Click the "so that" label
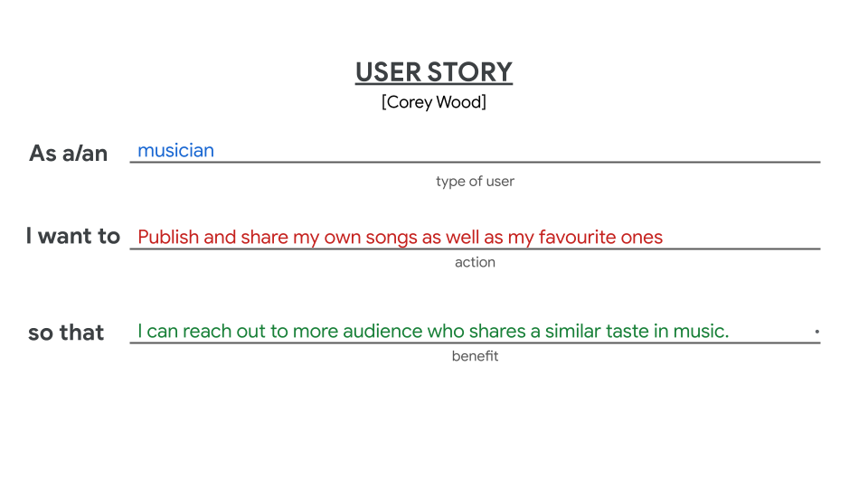The height and width of the screenshot is (488, 868). point(66,333)
